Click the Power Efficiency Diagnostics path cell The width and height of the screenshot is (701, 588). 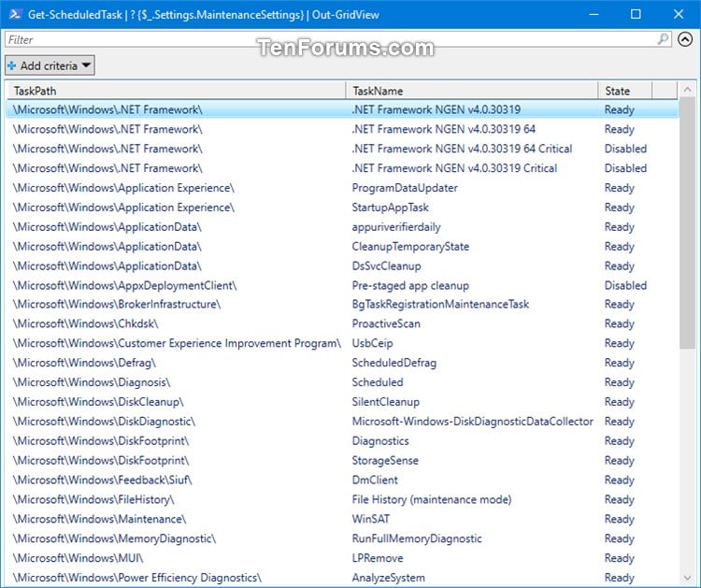coord(136,578)
